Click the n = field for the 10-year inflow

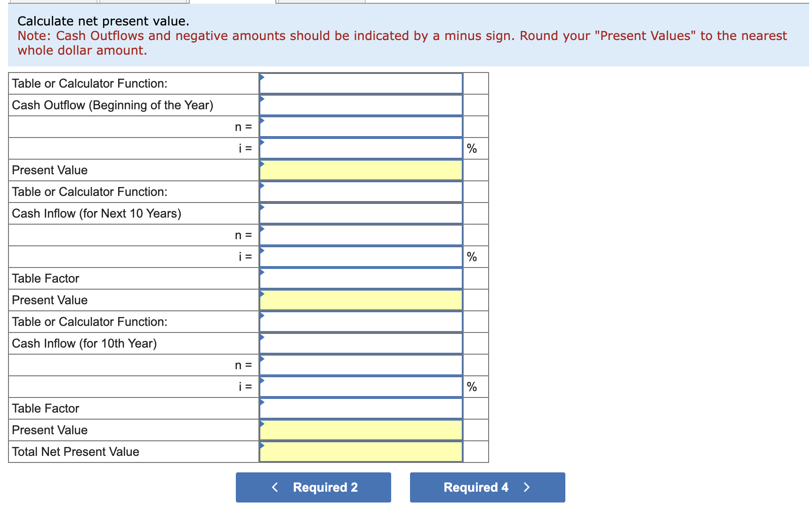(362, 235)
